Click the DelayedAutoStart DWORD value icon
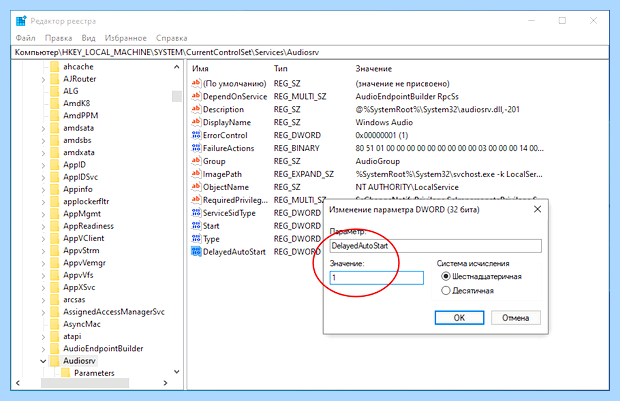620x401 pixels. pos(196,252)
